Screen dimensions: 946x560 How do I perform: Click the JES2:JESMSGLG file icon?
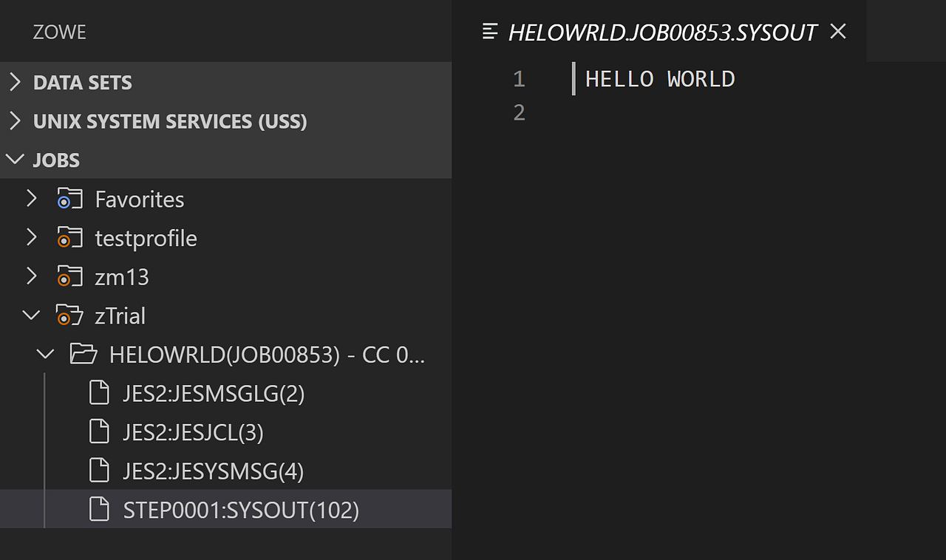coord(99,393)
